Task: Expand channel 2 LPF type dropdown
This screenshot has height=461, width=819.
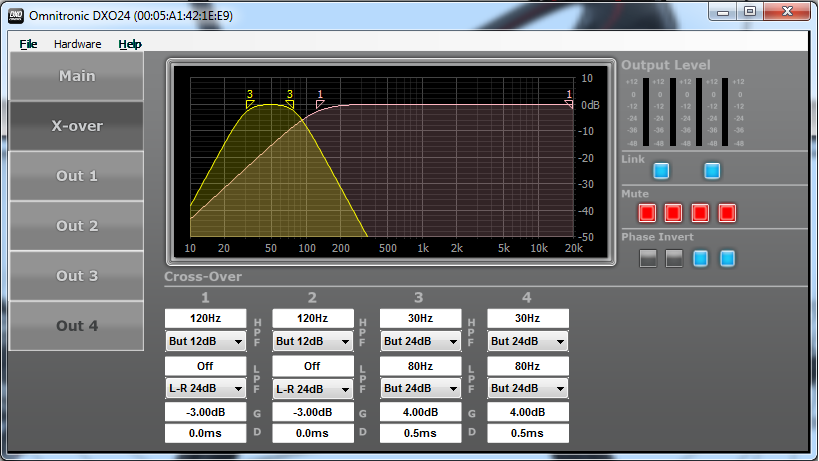Action: coord(312,389)
